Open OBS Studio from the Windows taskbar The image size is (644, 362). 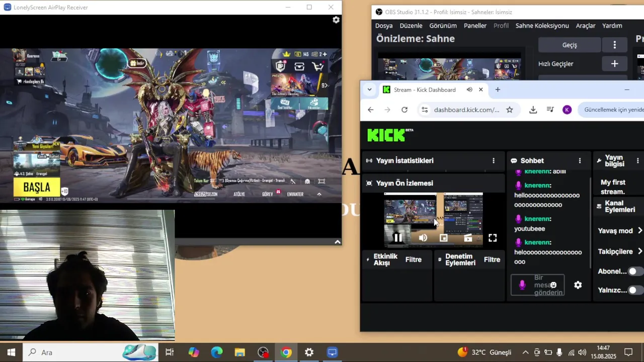pos(263,352)
